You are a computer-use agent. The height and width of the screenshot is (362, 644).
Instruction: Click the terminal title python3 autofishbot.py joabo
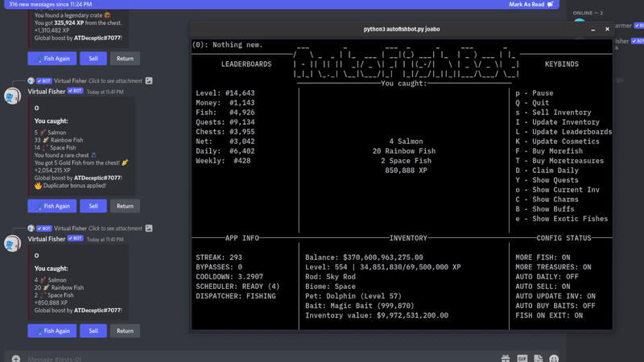pos(402,29)
